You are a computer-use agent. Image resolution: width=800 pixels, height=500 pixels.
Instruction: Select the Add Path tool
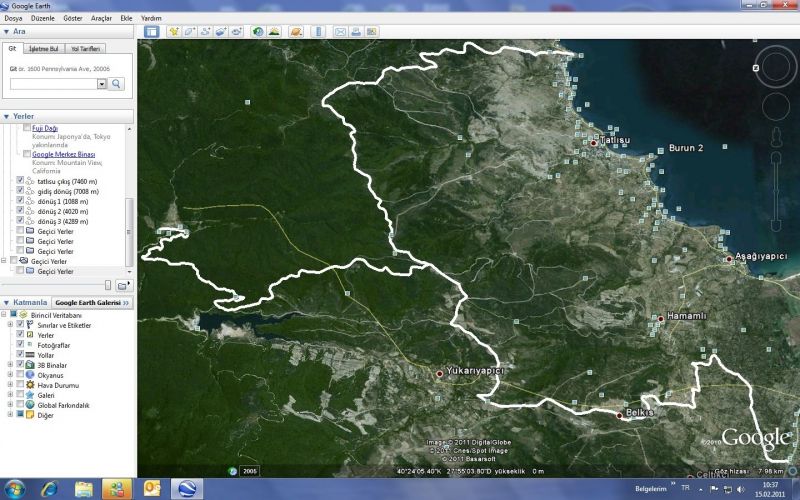click(205, 31)
